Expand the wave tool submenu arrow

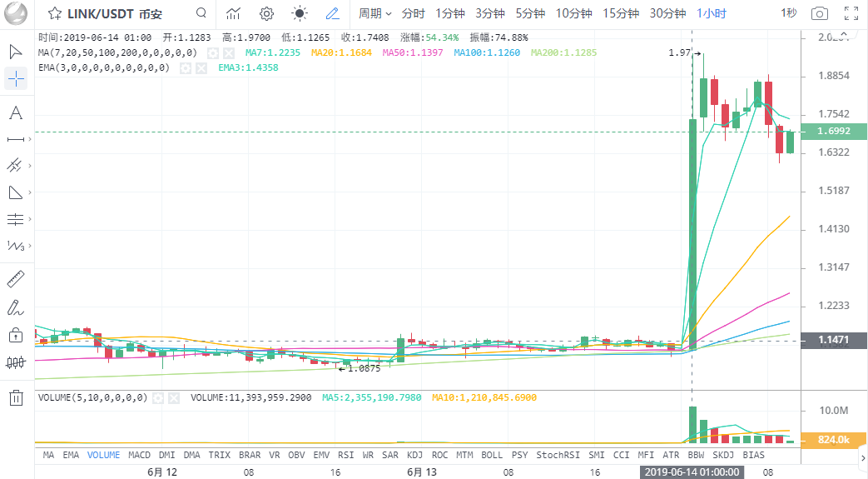click(30, 246)
